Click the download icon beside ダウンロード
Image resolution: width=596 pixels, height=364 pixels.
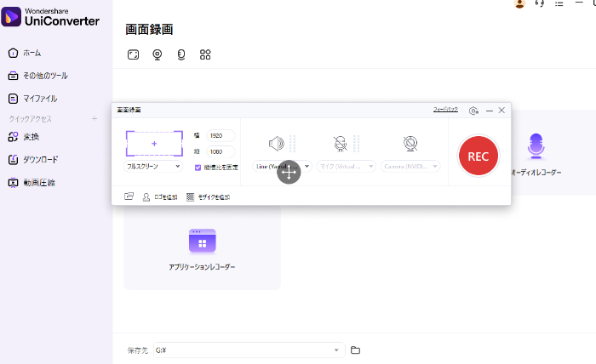[13, 160]
